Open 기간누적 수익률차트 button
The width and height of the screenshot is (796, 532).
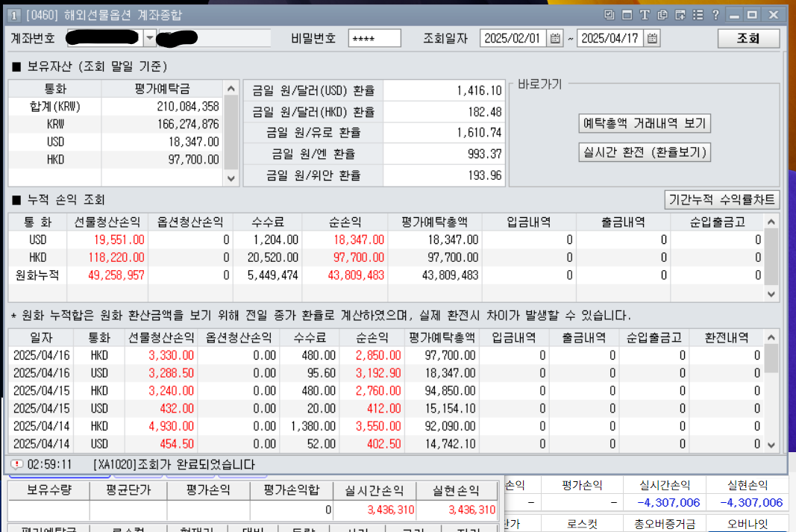[x=721, y=199]
